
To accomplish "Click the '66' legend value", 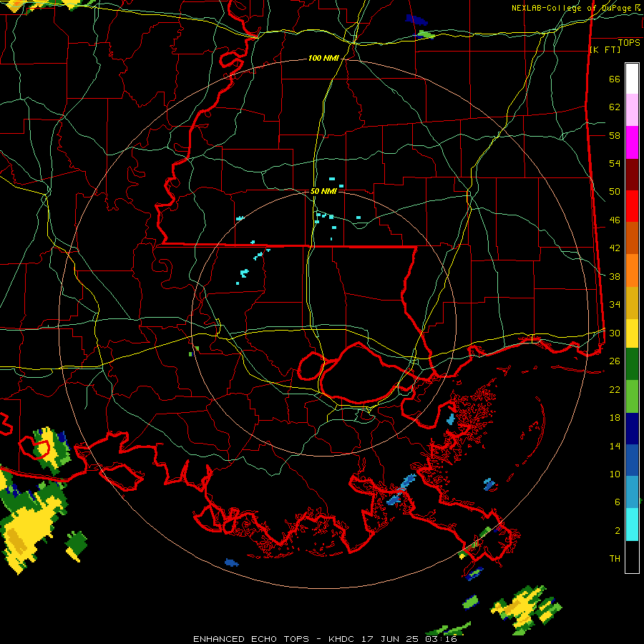I will click(615, 79).
